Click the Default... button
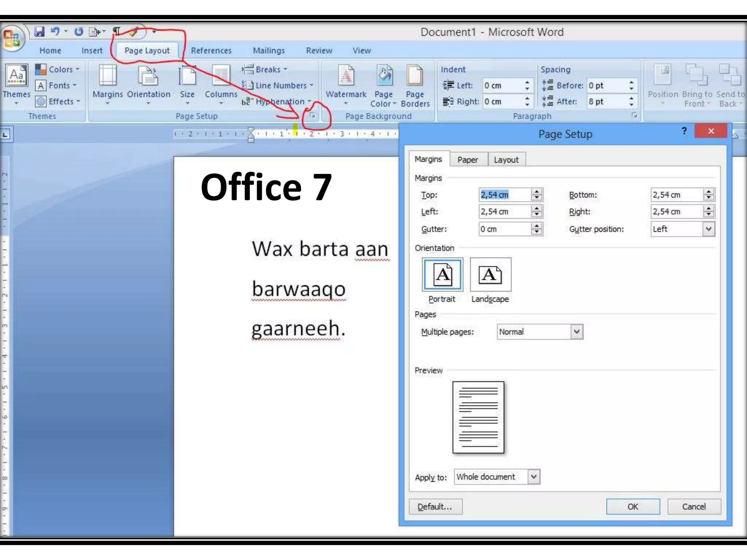 coord(436,506)
